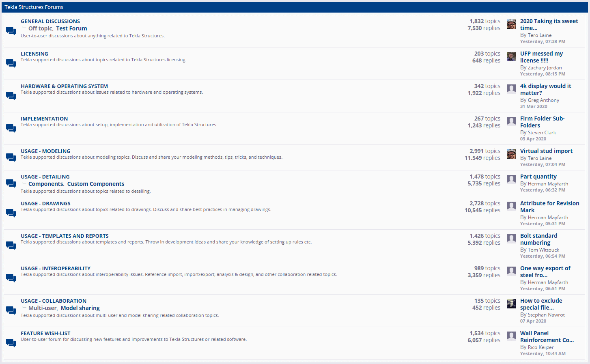This screenshot has height=364, width=590.
Task: Open the Implementation forum
Action: (44, 119)
